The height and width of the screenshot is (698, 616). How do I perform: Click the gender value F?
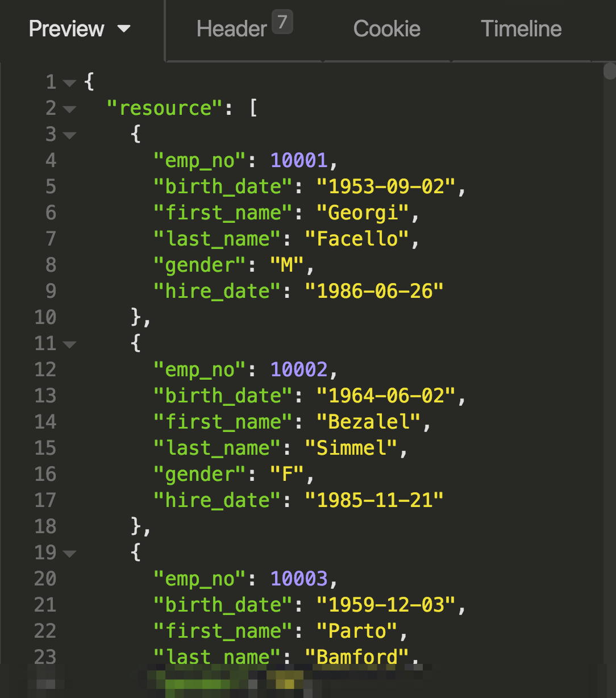288,474
